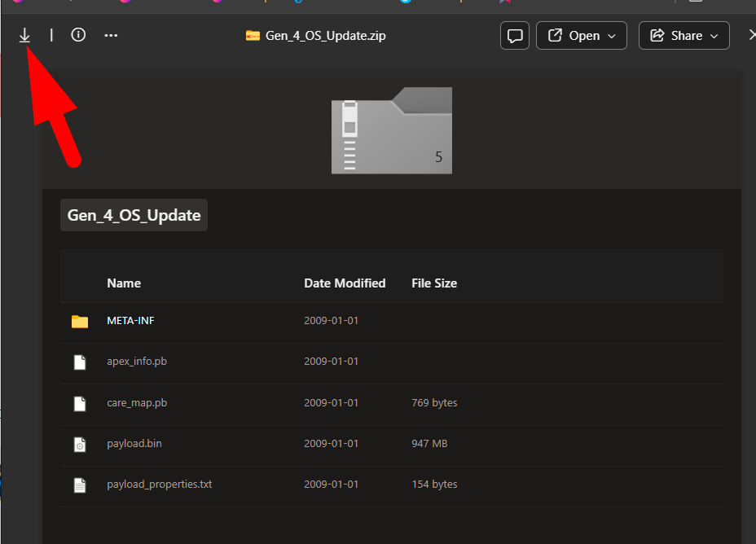Click the 154 bytes file size
Image resolution: width=756 pixels, height=544 pixels.
point(434,485)
